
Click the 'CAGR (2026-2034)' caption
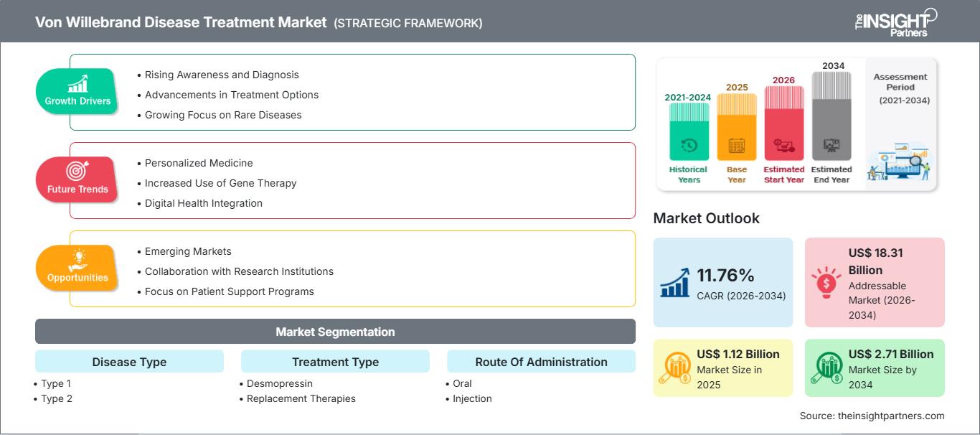742,296
